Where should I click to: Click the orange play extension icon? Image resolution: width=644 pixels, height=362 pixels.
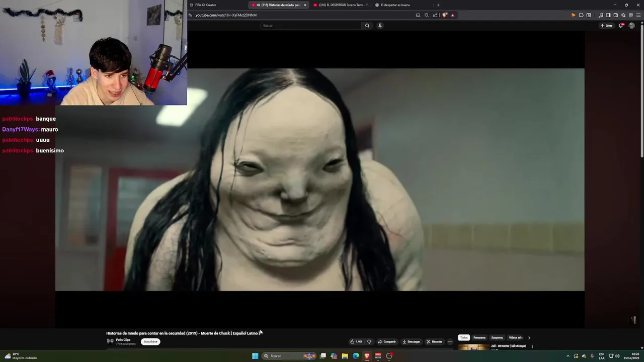pyautogui.click(x=573, y=15)
